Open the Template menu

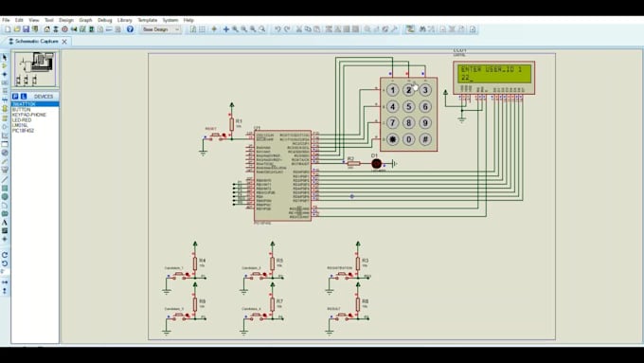pos(148,20)
